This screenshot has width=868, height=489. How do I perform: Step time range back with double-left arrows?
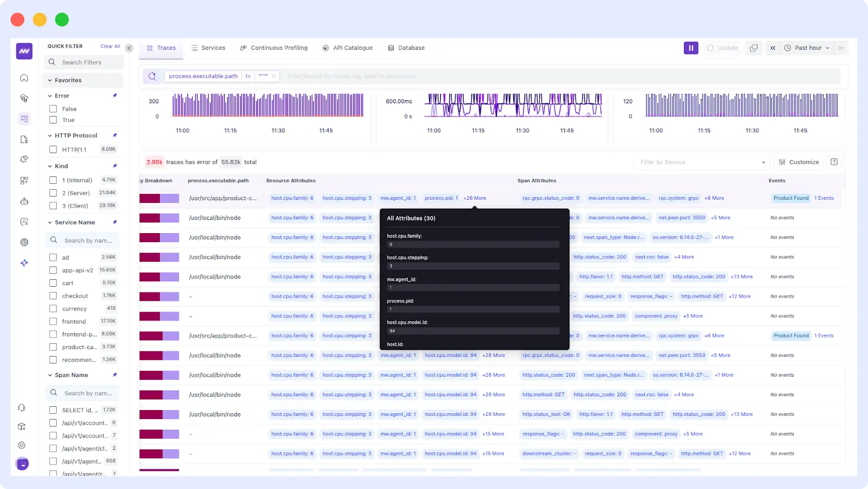click(x=773, y=48)
